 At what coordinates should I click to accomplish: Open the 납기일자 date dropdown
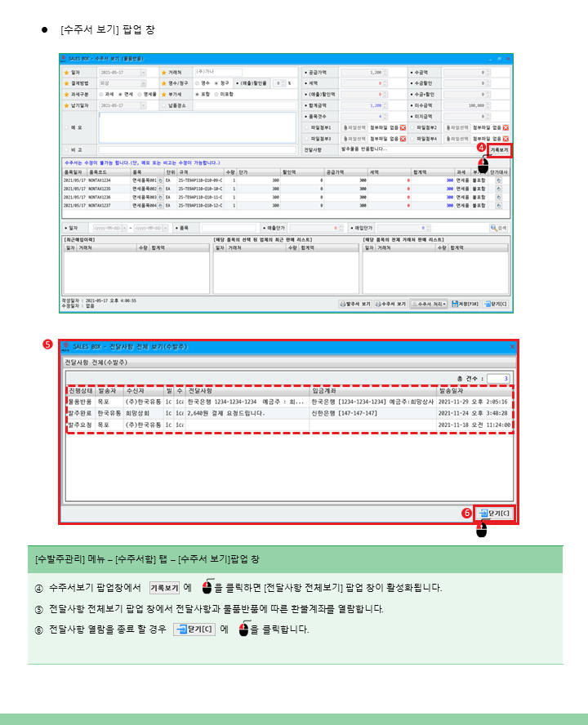pyautogui.click(x=143, y=105)
